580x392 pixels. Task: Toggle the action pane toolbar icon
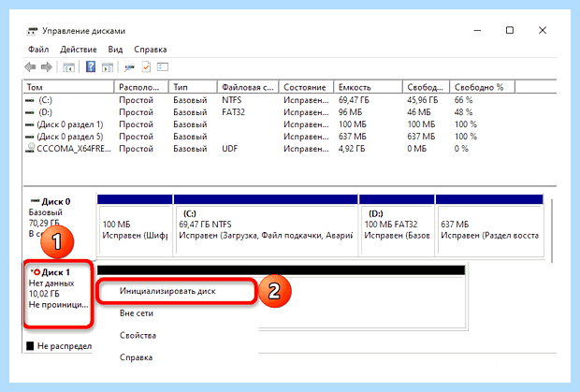tap(108, 67)
